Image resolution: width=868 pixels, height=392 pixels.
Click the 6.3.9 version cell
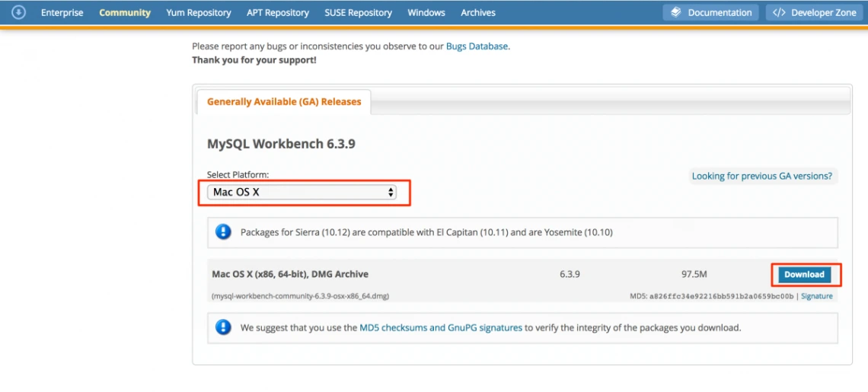click(570, 274)
